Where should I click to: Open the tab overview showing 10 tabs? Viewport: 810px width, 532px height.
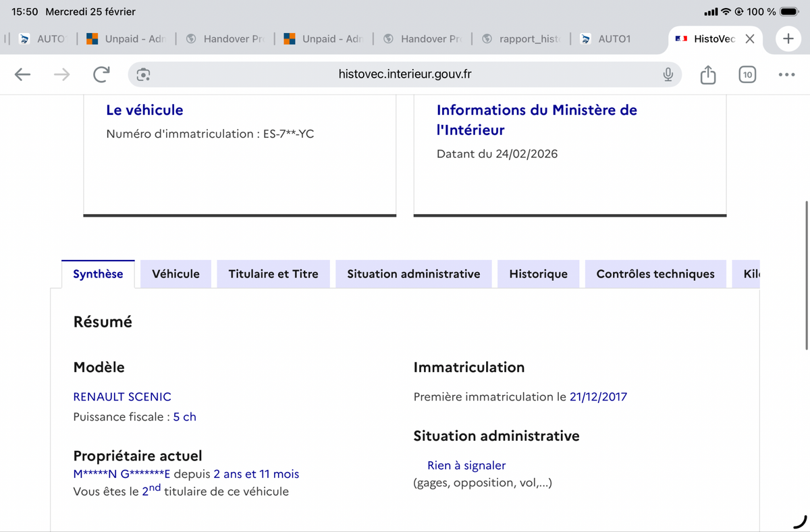pyautogui.click(x=747, y=74)
